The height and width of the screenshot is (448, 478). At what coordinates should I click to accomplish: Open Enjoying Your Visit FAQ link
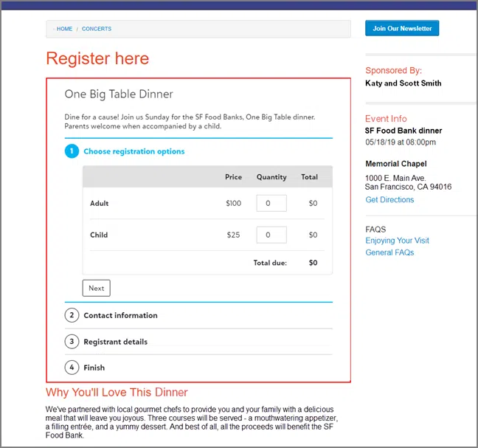pyautogui.click(x=397, y=241)
